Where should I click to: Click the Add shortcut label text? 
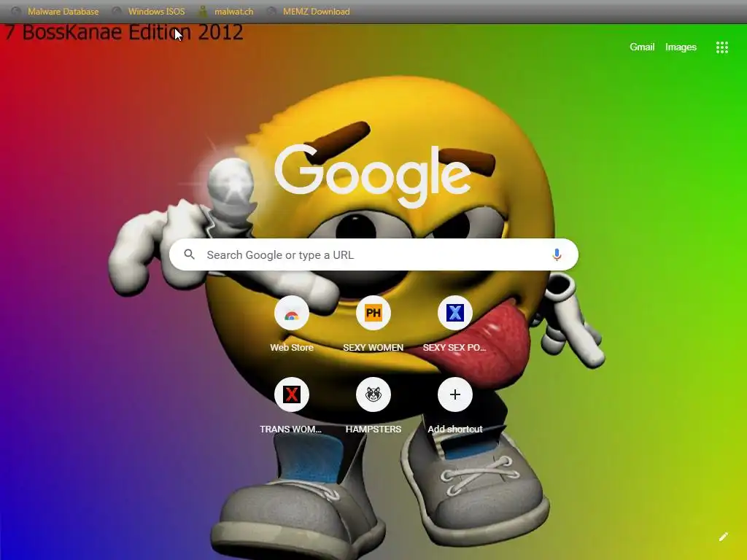tap(455, 429)
